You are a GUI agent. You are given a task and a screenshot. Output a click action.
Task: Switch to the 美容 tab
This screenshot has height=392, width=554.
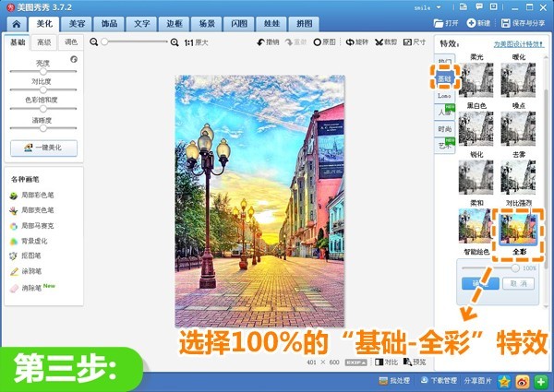(x=77, y=24)
